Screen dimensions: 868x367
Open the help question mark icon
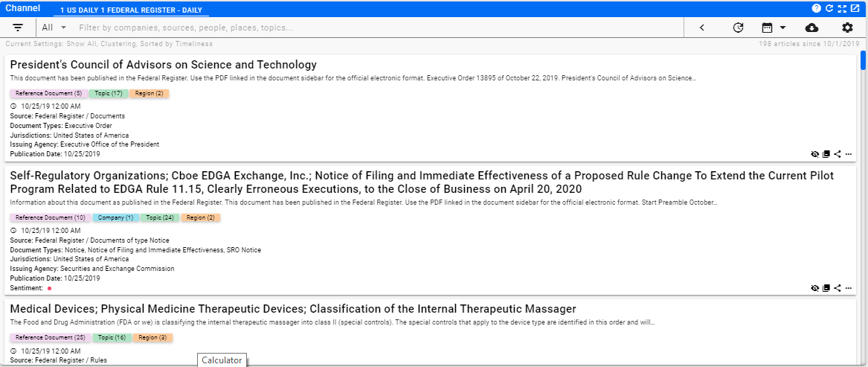pos(817,8)
